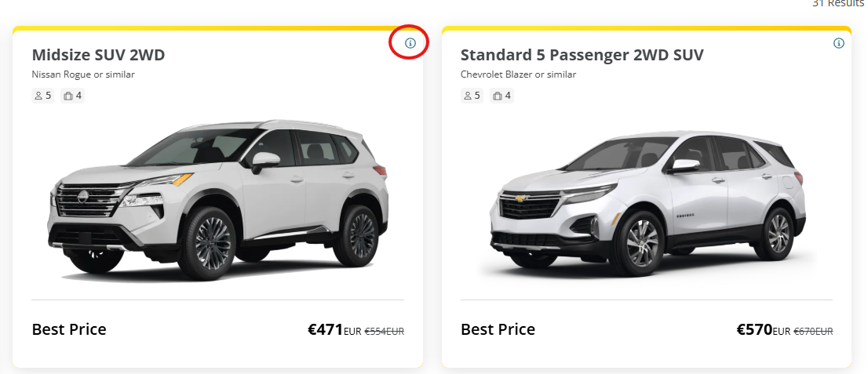Click 'Chevrolet Blazer or similar' subtitle
Screen dimensions: 868x374
coord(518,74)
